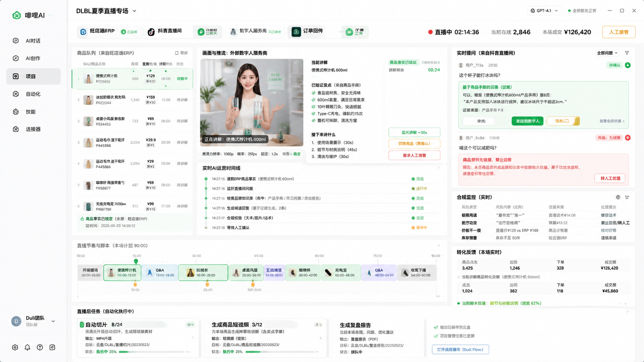Screen dimensions: 644x362
Task: Open the notifications bell icon
Action: tap(27, 347)
